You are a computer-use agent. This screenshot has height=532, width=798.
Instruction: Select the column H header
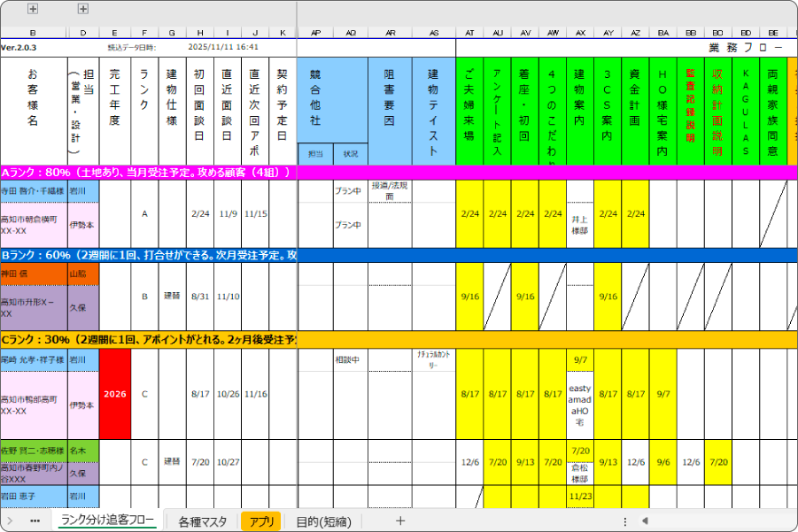tap(199, 32)
